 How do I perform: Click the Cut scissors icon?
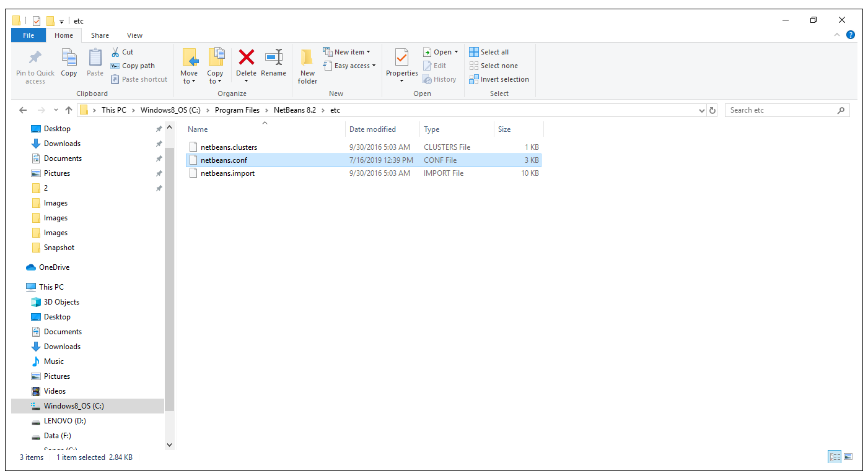[x=115, y=52]
